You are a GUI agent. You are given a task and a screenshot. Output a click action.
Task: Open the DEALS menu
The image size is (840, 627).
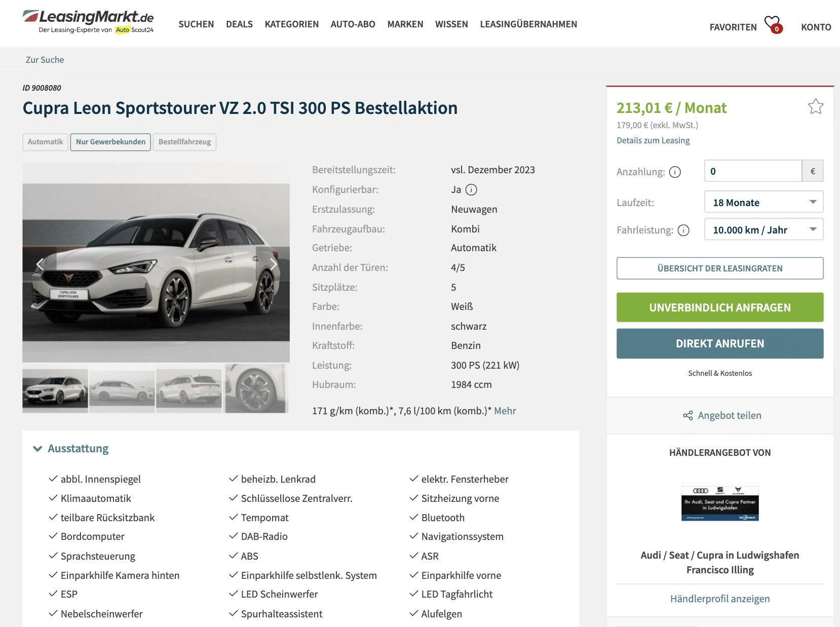(x=239, y=24)
